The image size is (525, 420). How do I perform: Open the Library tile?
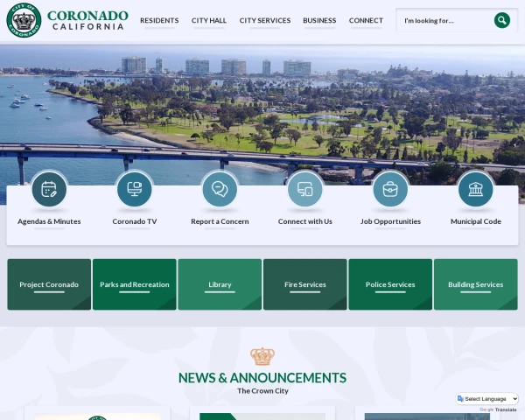[x=220, y=284]
